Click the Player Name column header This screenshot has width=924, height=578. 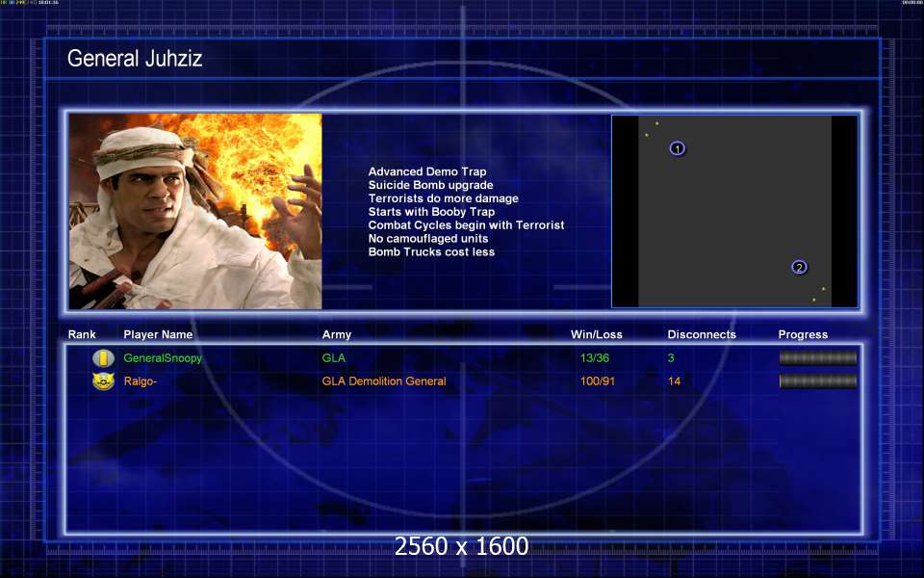158,334
